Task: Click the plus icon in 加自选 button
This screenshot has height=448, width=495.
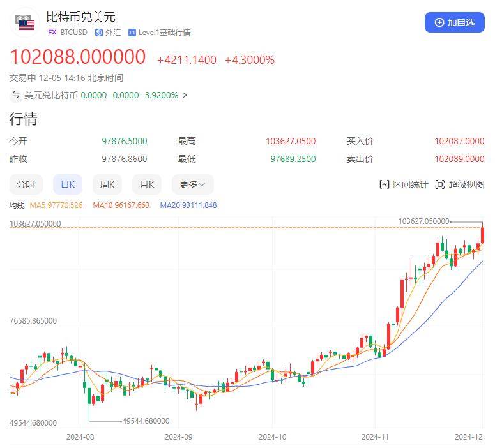Action: (439, 22)
